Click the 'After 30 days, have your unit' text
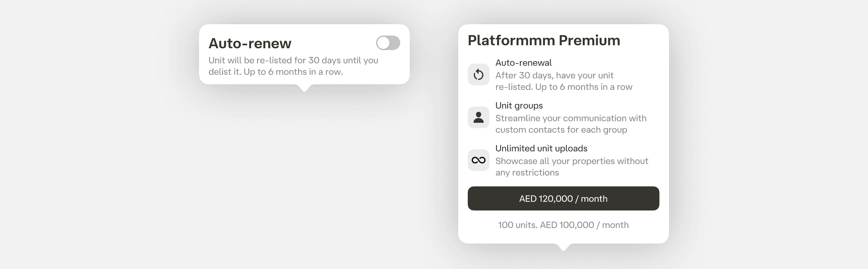868x269 pixels. [x=554, y=75]
